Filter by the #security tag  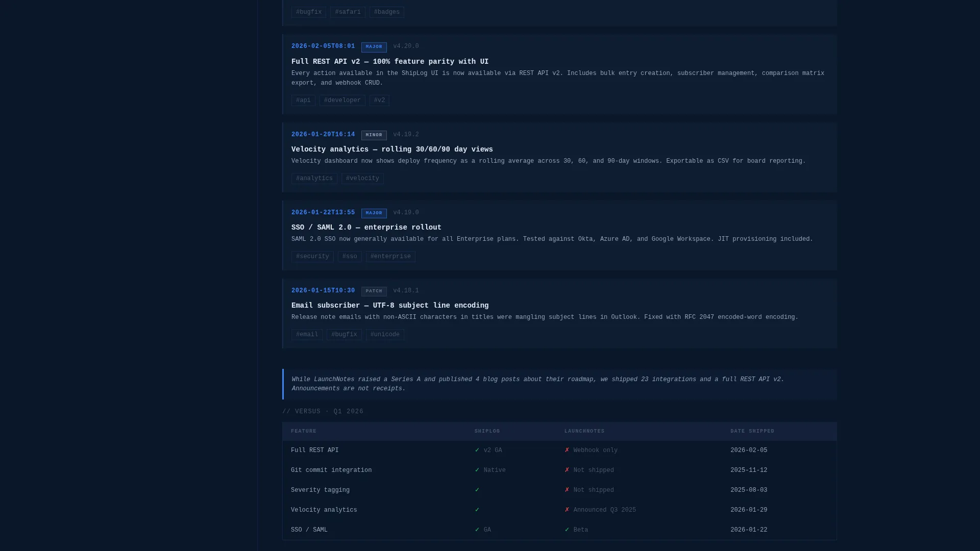point(312,257)
